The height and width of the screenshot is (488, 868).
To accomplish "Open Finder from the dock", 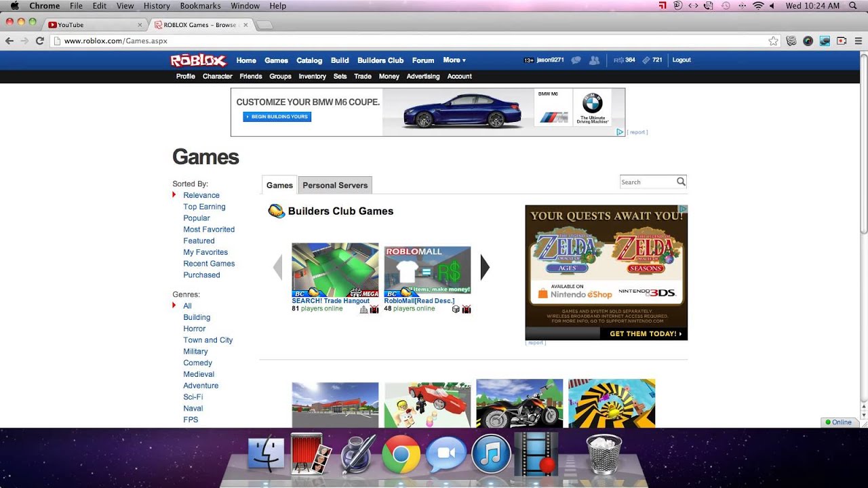I will 266,453.
